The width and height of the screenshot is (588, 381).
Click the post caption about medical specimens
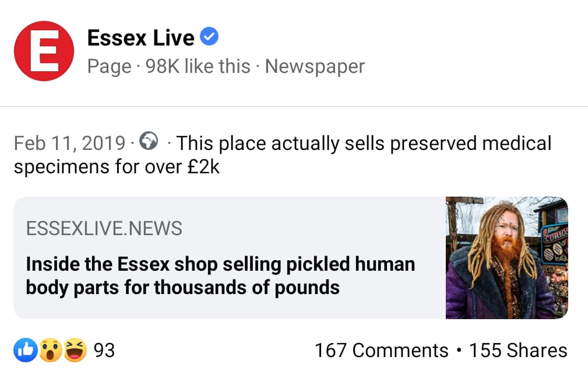coord(363,143)
